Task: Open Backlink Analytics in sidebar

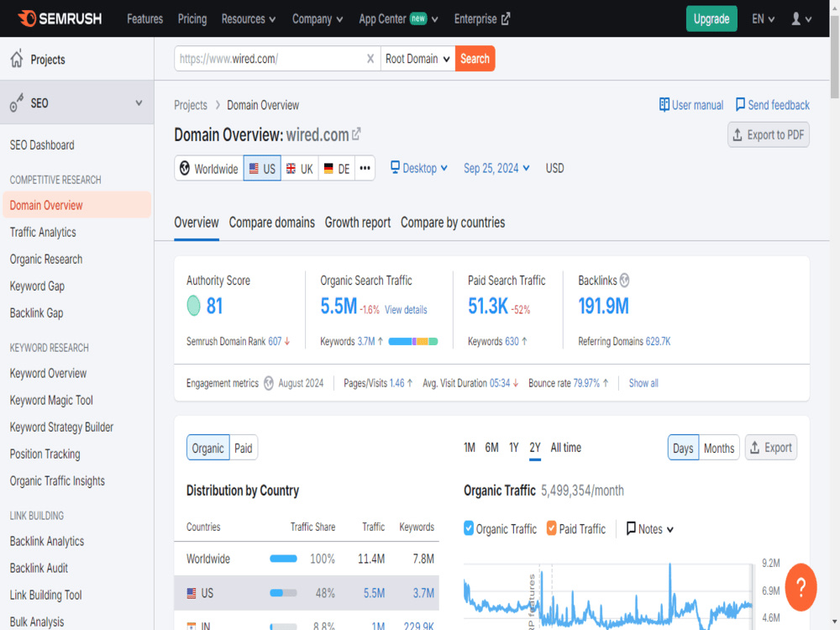Action: [46, 541]
